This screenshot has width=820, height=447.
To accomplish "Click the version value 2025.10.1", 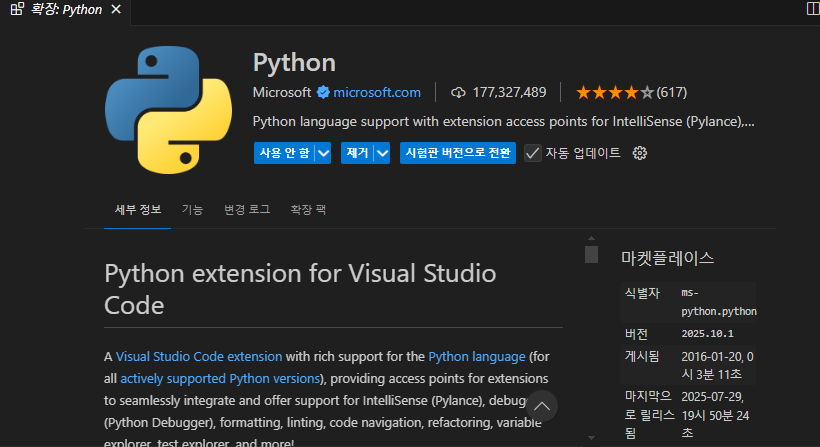I will 708,334.
